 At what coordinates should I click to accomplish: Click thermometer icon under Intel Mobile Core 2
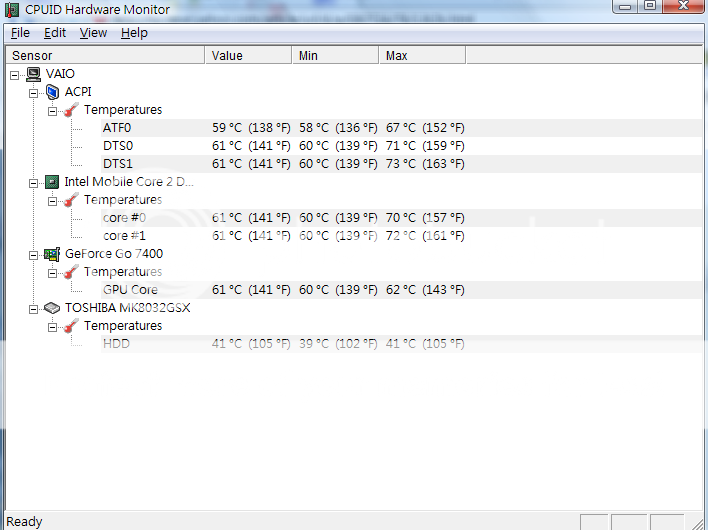[x=71, y=200]
